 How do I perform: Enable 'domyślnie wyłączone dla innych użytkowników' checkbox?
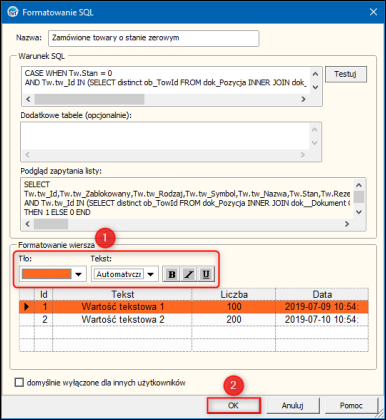point(19,382)
